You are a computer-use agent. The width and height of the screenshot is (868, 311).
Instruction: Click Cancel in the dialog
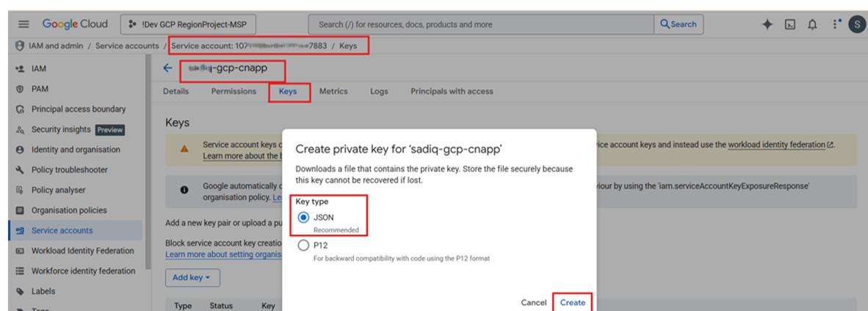[x=534, y=302]
